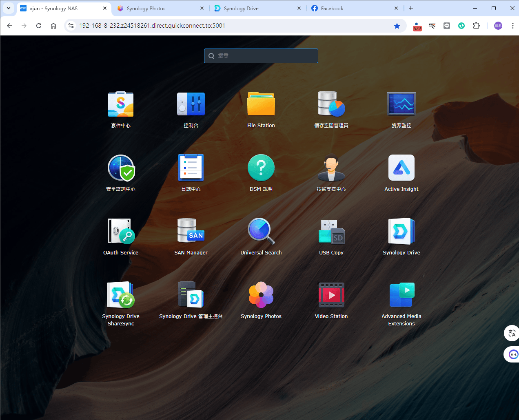The image size is (519, 420).
Task: Open OAuth Service icon
Action: pos(121,231)
